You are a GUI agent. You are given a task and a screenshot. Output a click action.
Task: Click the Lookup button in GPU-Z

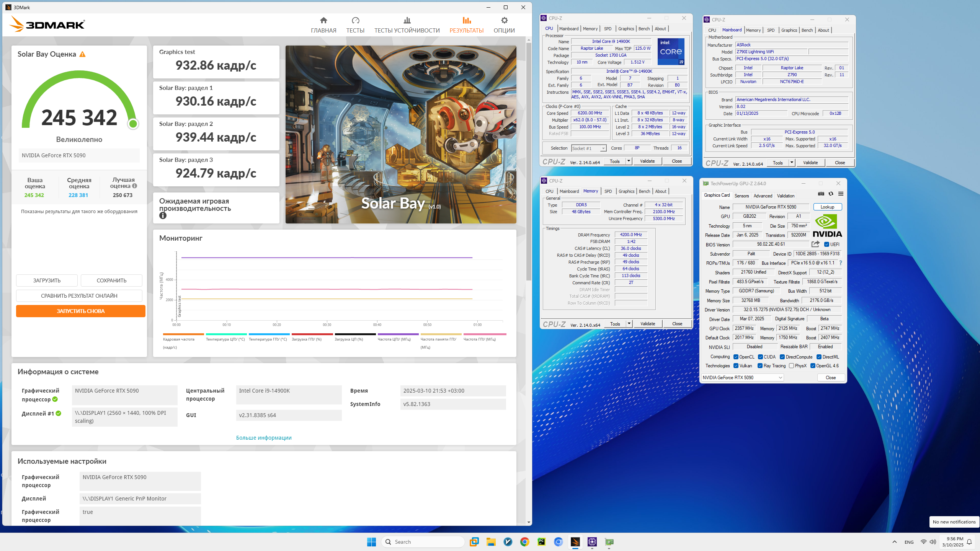[x=827, y=207]
